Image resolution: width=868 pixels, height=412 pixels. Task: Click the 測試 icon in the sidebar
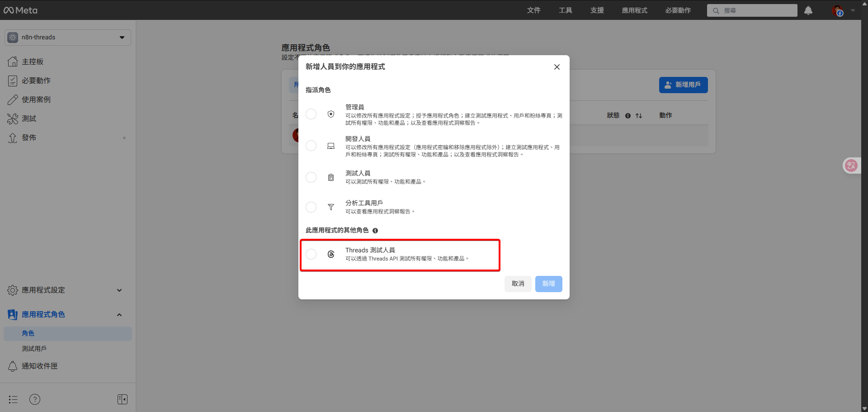pyautogui.click(x=13, y=118)
